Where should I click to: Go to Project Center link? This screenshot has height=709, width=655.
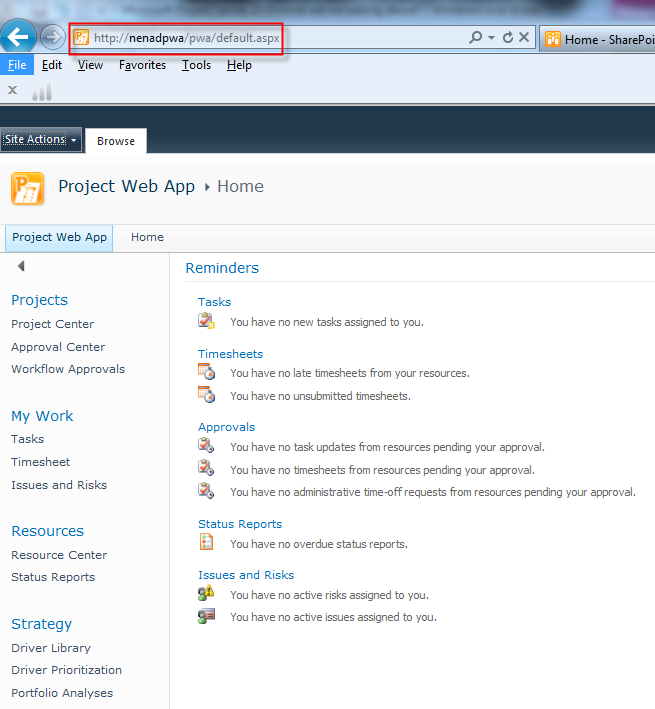52,324
